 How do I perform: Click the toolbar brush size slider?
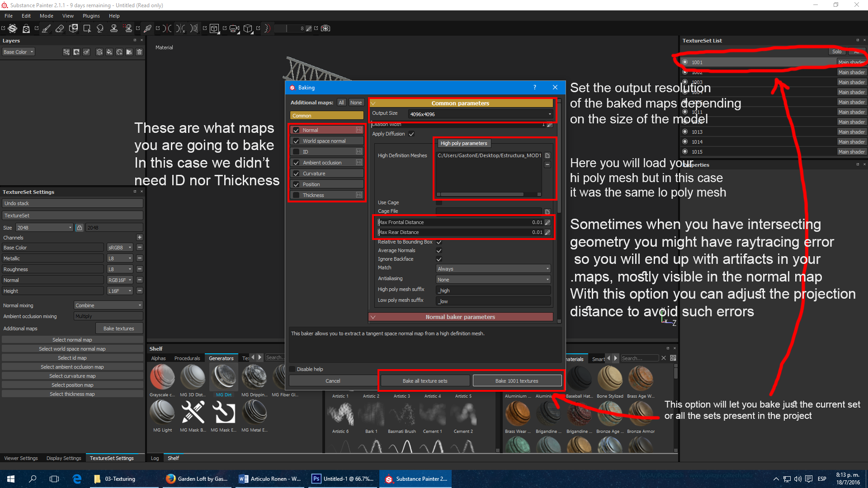click(x=289, y=28)
